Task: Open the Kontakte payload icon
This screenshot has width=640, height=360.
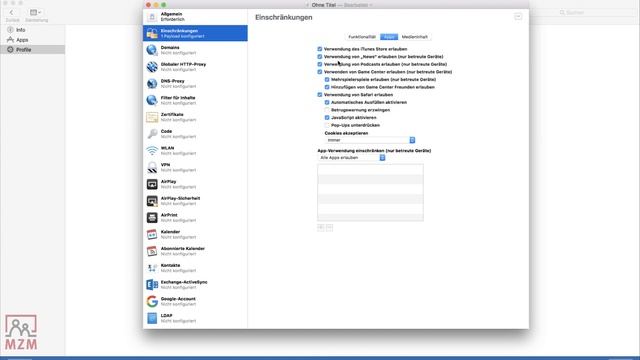Action: click(152, 268)
